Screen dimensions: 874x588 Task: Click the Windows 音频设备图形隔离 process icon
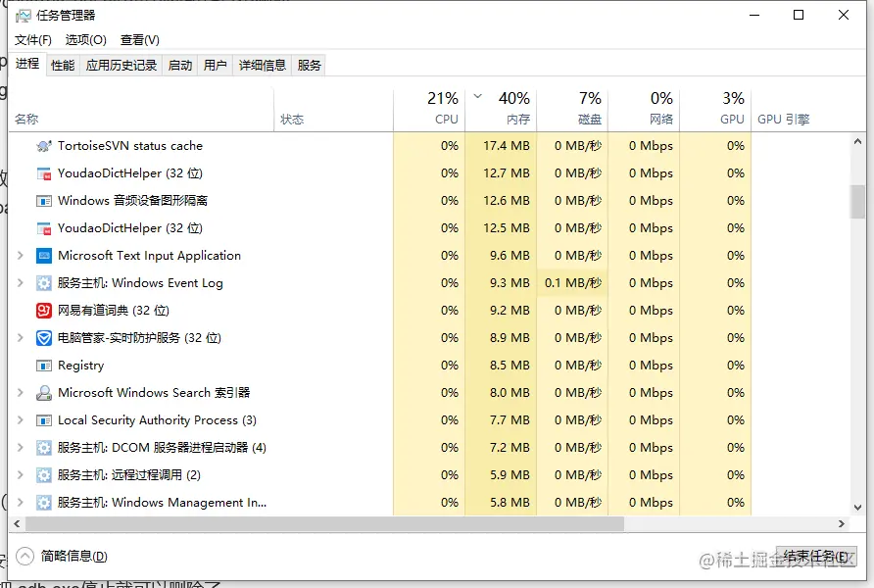coord(44,201)
